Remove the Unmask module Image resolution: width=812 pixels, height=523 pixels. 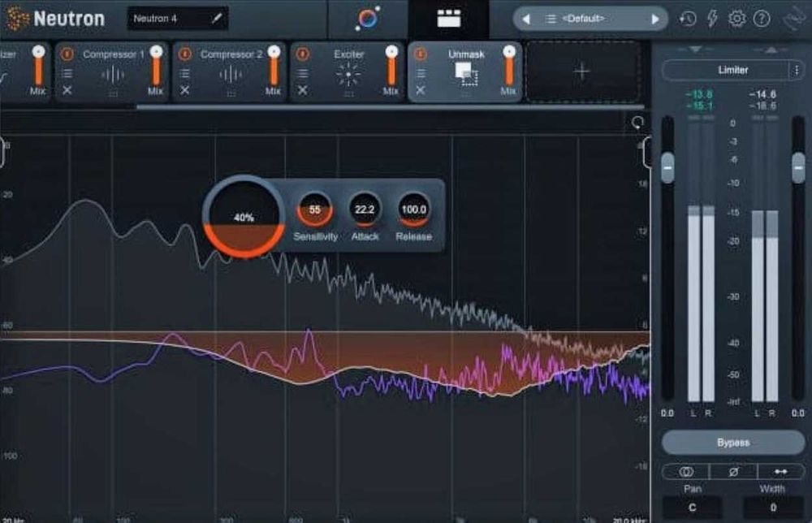click(421, 90)
